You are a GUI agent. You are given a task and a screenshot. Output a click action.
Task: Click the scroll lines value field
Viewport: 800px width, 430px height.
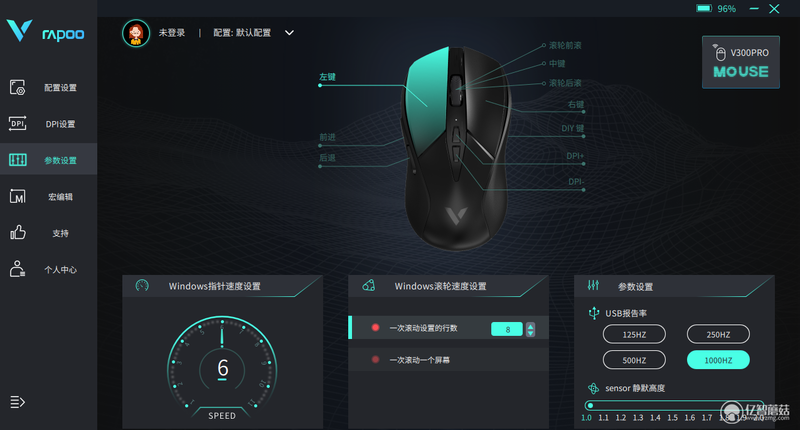pyautogui.click(x=507, y=329)
